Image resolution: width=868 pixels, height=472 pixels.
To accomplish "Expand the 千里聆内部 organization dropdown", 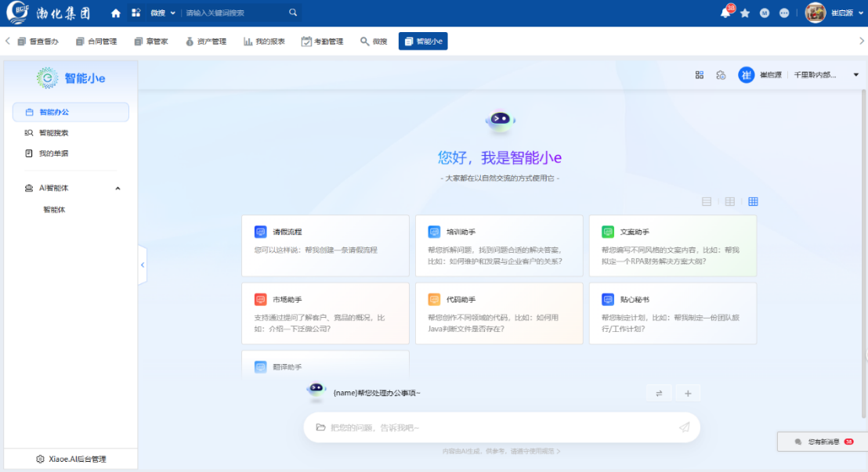I will (855, 75).
